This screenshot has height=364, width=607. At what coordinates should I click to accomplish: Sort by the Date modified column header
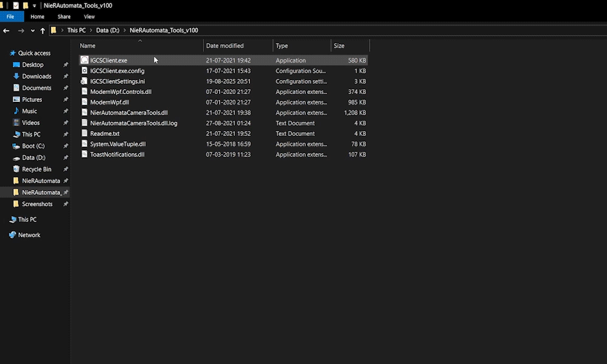(x=238, y=45)
